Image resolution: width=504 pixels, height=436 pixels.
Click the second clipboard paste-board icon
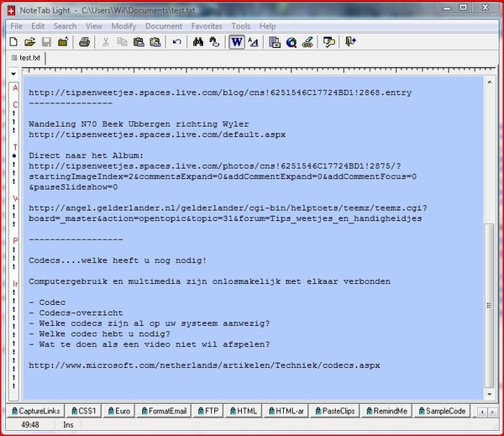pos(155,42)
